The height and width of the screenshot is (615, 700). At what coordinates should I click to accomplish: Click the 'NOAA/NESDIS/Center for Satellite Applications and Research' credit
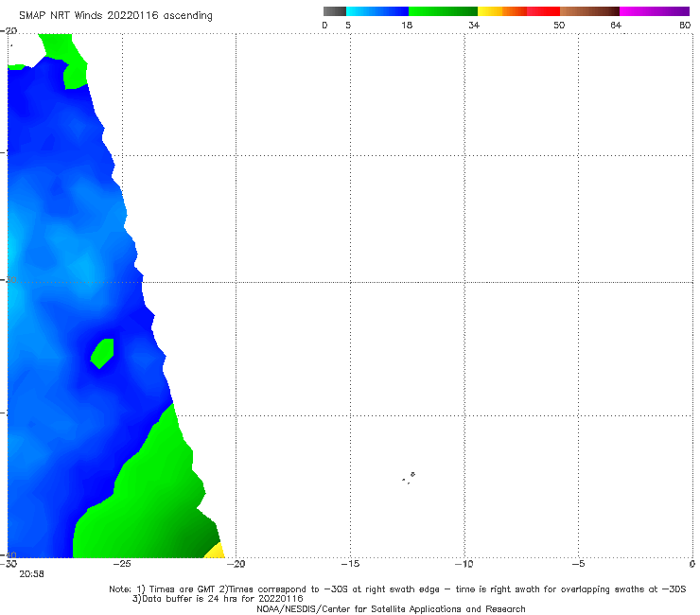pyautogui.click(x=391, y=608)
